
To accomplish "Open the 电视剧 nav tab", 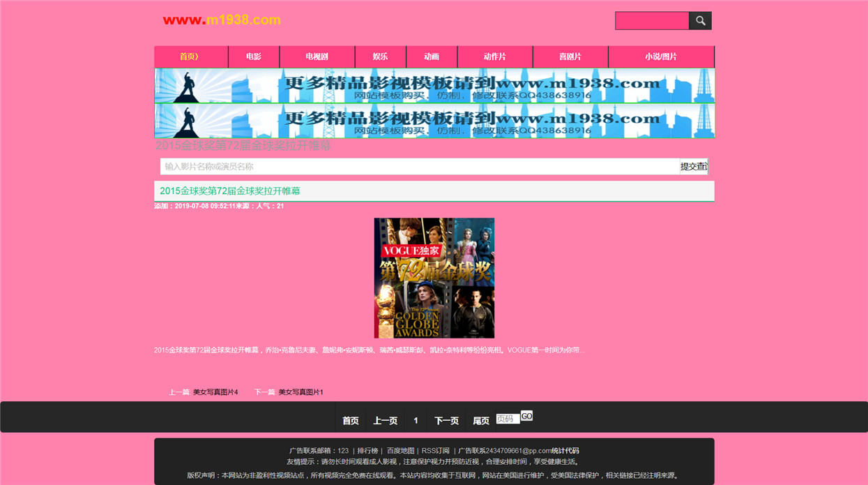I will tap(317, 57).
